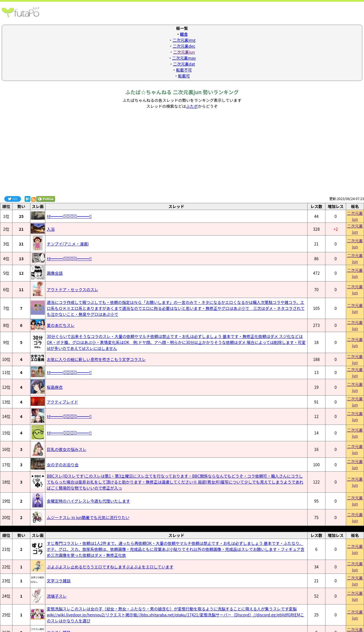Click the 増加レス column header in top table

[336, 207]
